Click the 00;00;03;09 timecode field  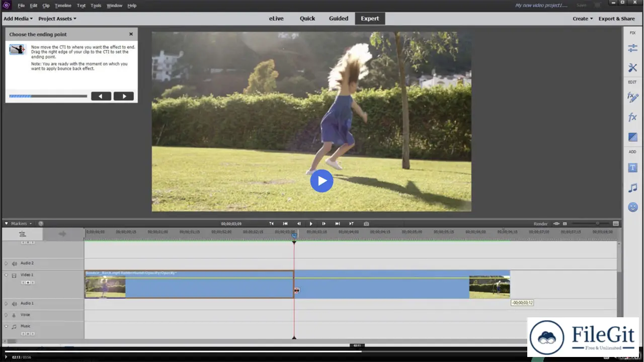[x=231, y=224]
